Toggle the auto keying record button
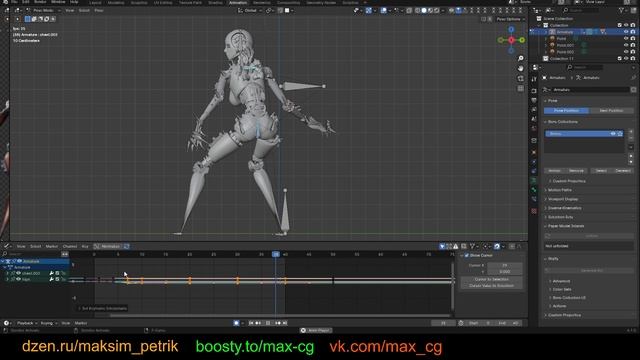640x360 pixels. (236, 323)
